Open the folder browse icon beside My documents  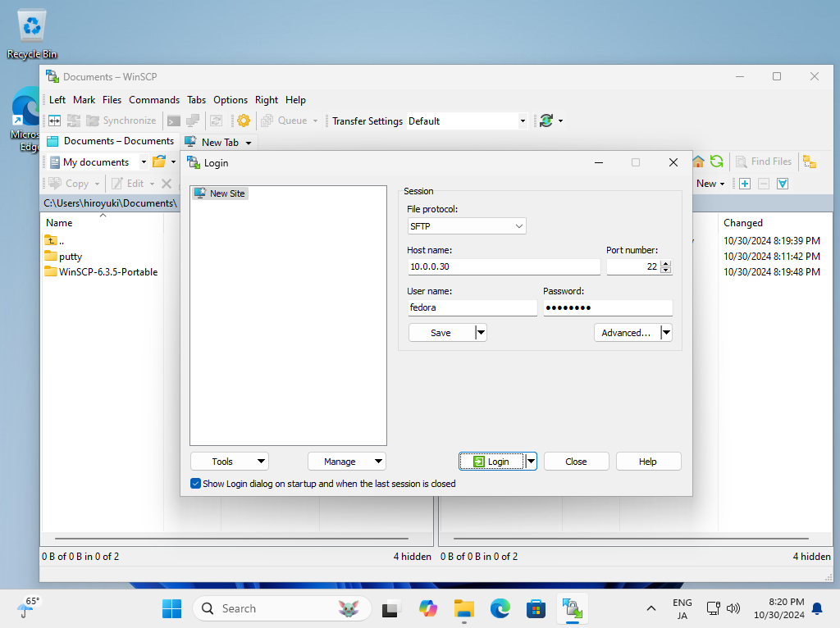[159, 162]
